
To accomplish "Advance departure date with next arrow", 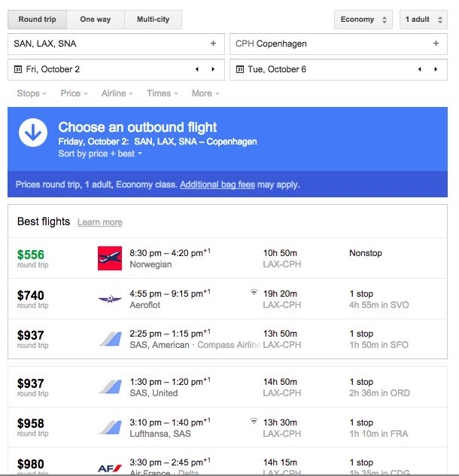I will coord(213,69).
